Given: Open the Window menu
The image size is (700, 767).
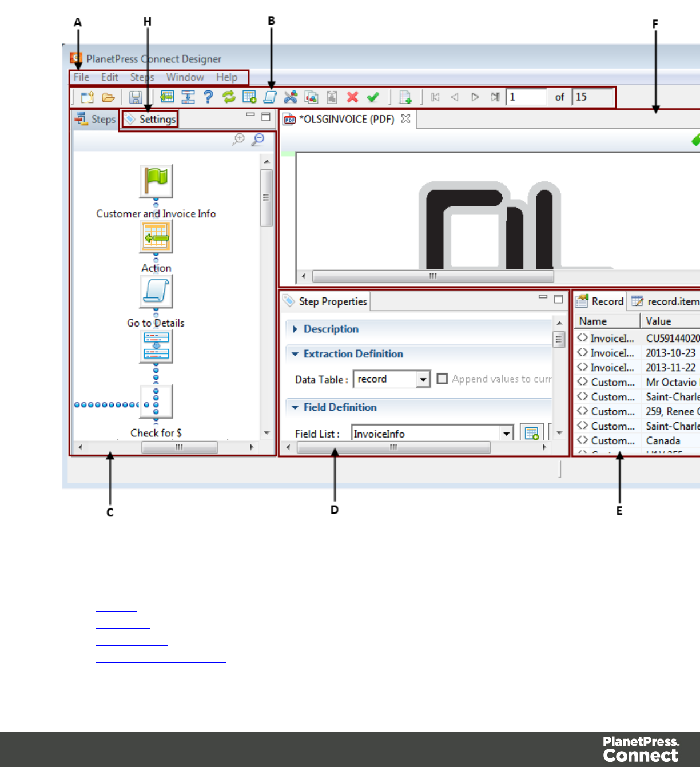Looking at the screenshot, I should [x=185, y=77].
